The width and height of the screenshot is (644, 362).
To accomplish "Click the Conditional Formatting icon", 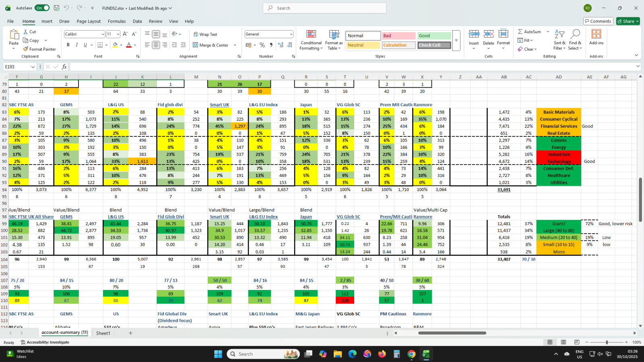I will pyautogui.click(x=311, y=35).
